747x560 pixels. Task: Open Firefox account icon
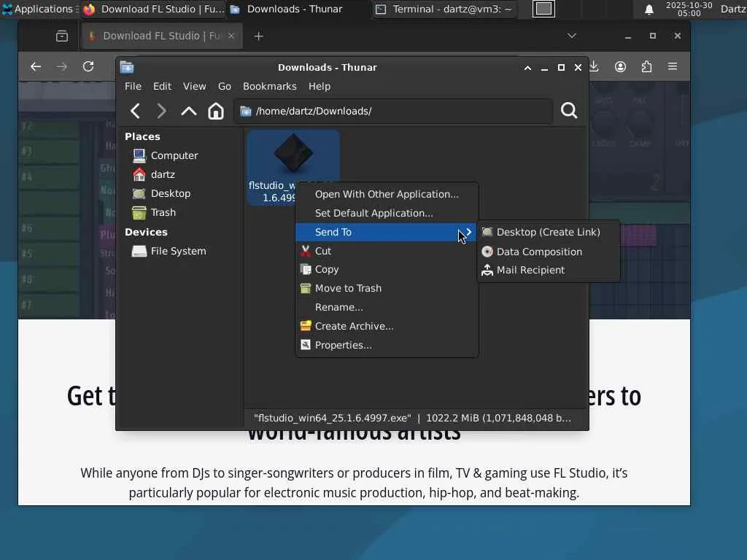point(620,66)
